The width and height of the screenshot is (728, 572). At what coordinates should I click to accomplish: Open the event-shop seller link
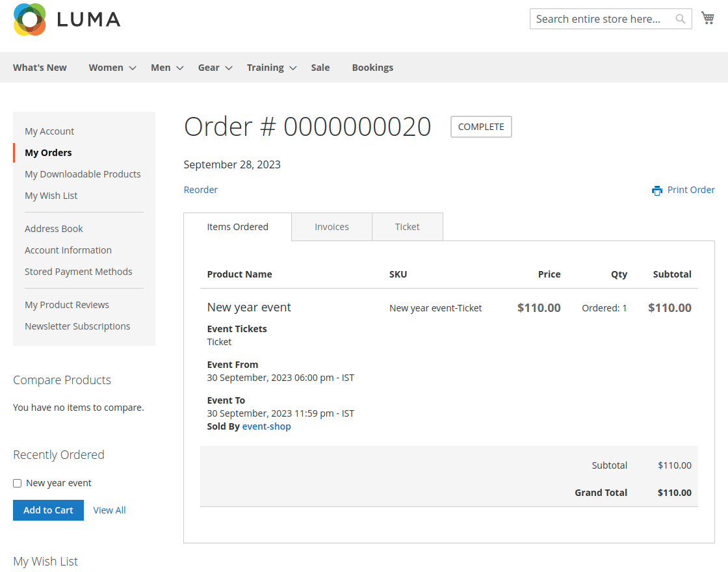click(x=266, y=426)
